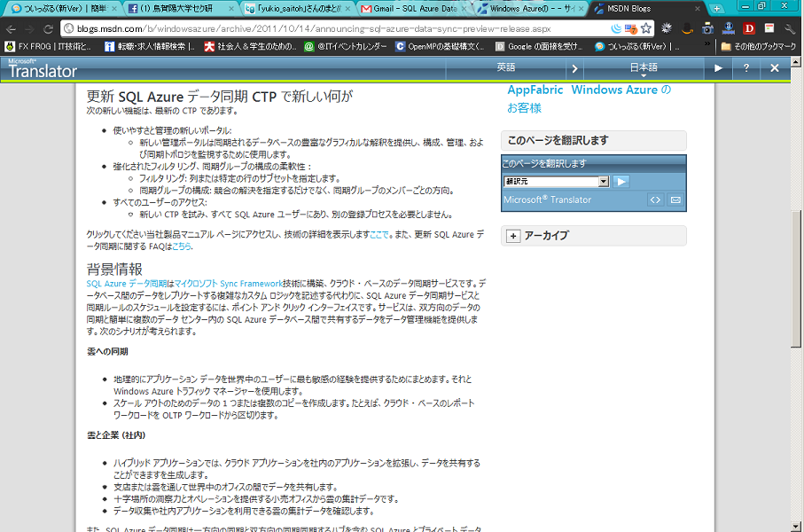804x532 pixels.
Task: Open the 翻訳元 language combo box
Action: coord(556,181)
